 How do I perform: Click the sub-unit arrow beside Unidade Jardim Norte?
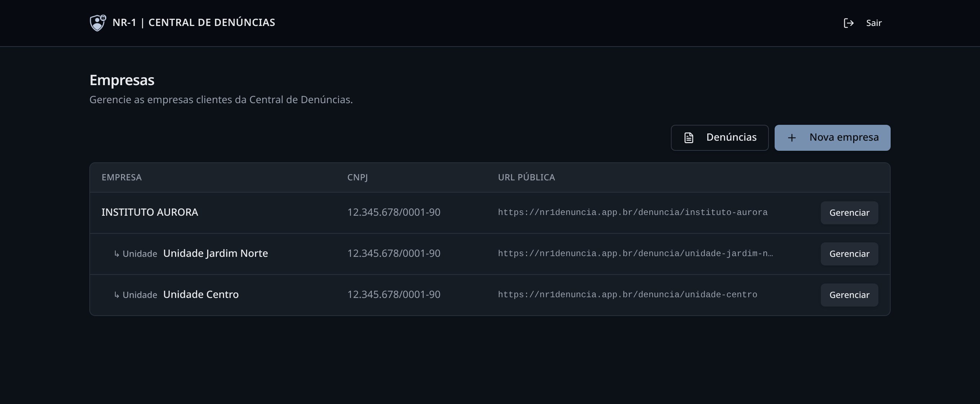coord(116,254)
